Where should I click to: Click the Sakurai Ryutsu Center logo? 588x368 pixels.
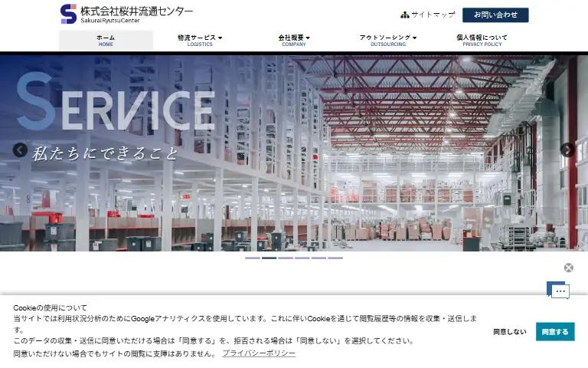coord(126,15)
